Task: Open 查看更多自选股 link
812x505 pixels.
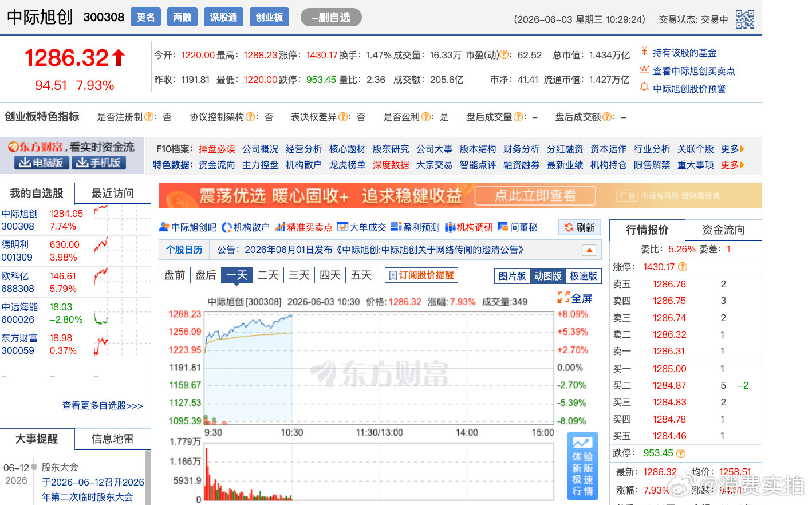Action: (x=103, y=405)
